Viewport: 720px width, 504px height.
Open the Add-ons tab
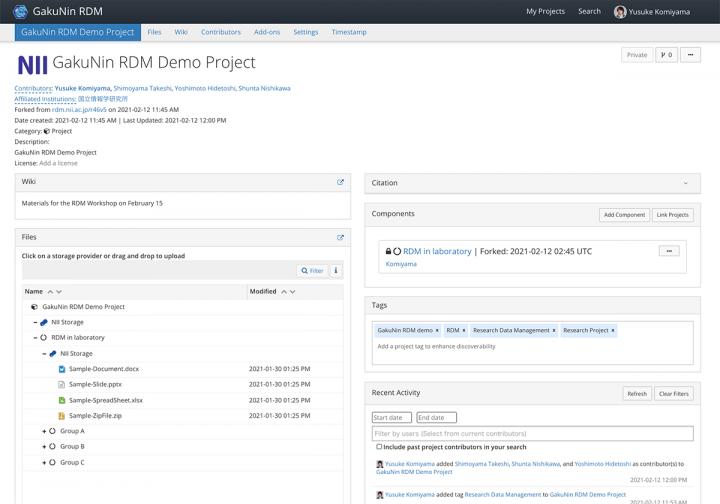click(x=267, y=32)
